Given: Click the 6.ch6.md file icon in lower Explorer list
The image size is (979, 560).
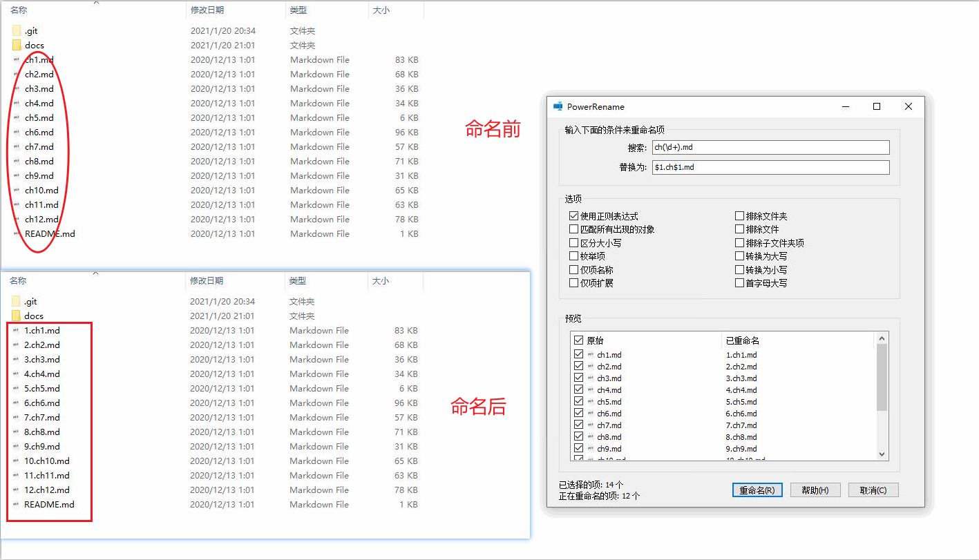Looking at the screenshot, I should coord(16,403).
